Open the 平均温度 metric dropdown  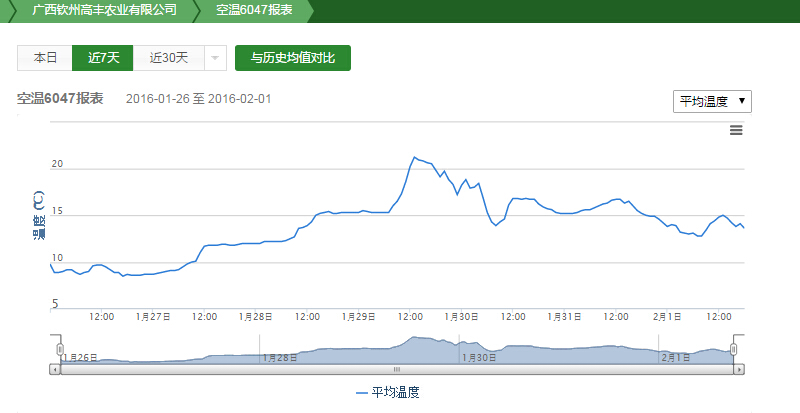coord(712,101)
